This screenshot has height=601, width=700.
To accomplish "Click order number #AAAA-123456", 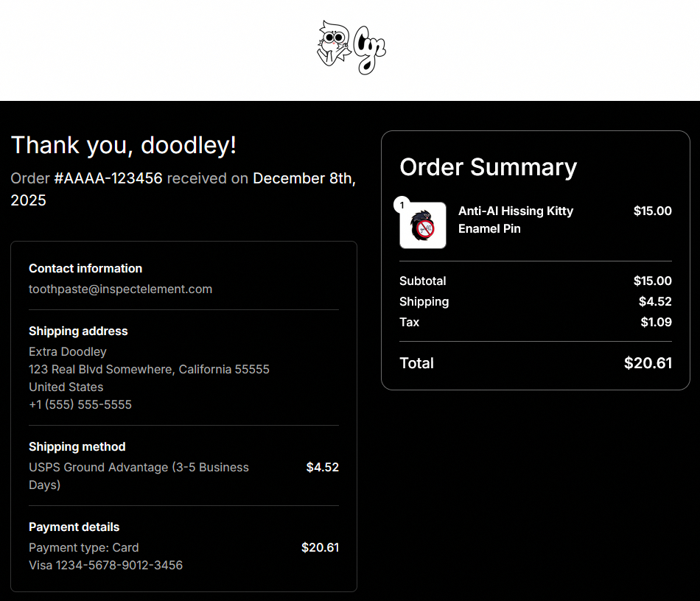I will click(108, 178).
